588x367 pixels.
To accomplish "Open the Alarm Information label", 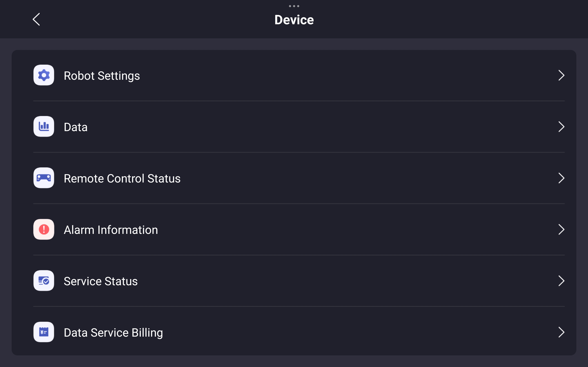I will (x=111, y=230).
